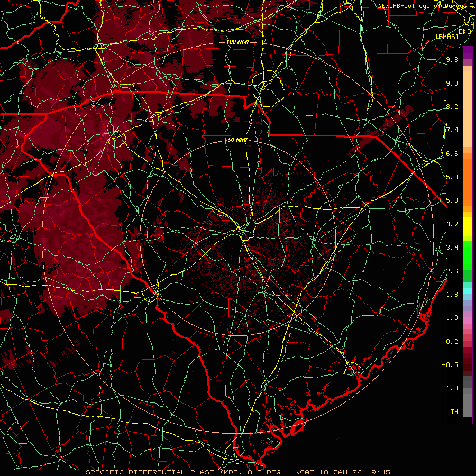Click the -0.5 value on the scale
Viewport: 476px width, 476px height.
click(x=450, y=365)
